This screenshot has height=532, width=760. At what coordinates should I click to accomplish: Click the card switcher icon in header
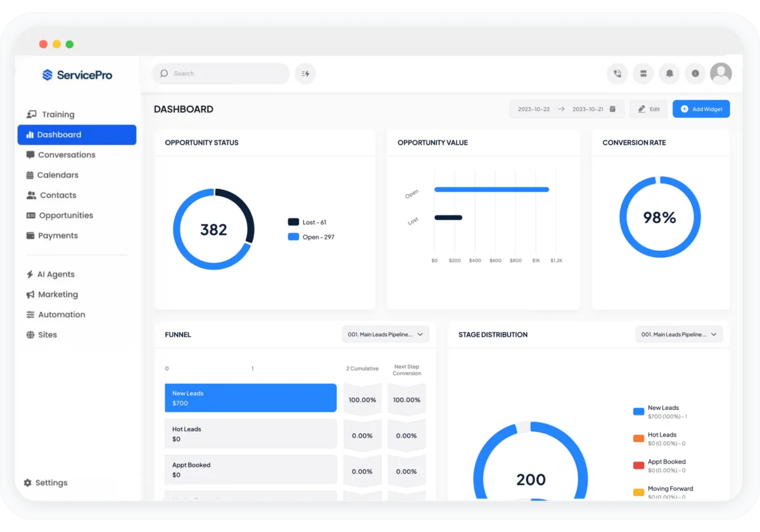(x=643, y=73)
